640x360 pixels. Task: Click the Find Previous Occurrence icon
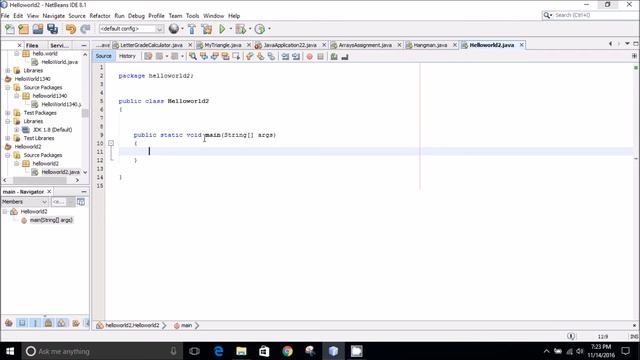point(204,56)
